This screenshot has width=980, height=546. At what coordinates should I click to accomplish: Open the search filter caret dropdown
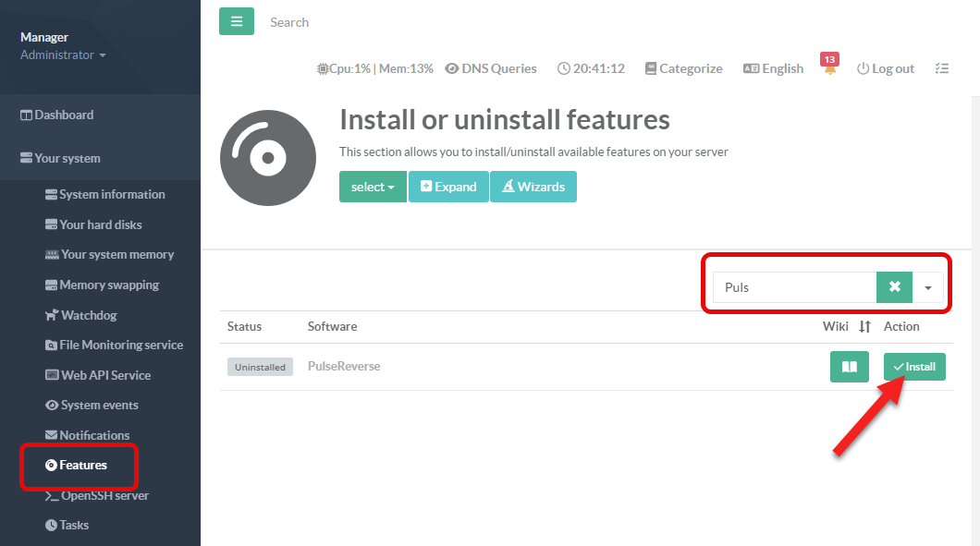point(928,287)
